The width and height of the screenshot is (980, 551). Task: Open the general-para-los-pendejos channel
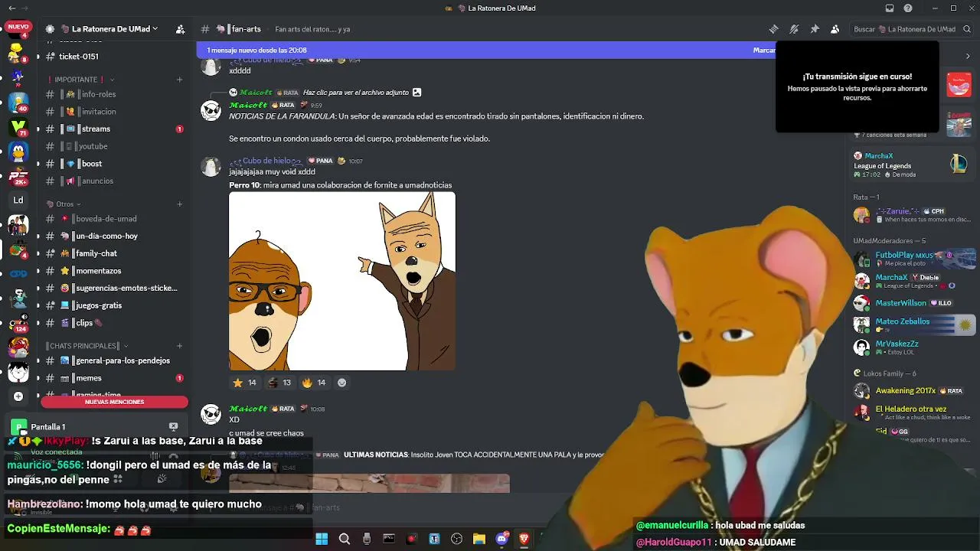point(115,360)
